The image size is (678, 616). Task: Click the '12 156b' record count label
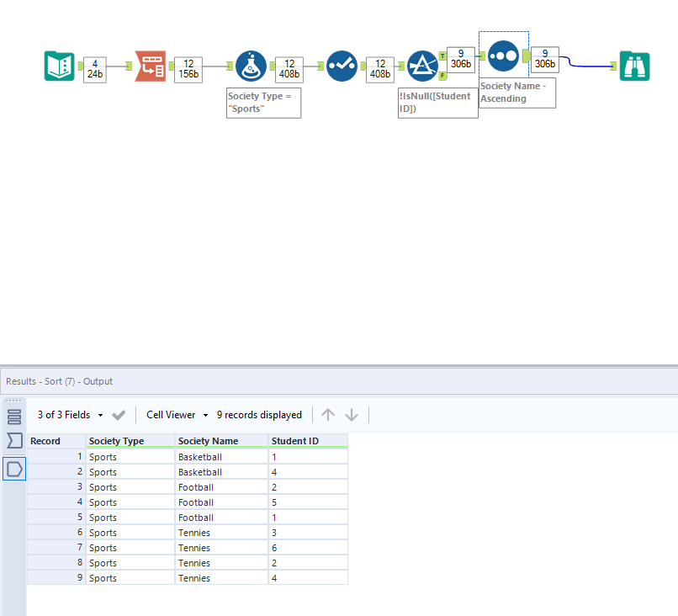click(188, 69)
